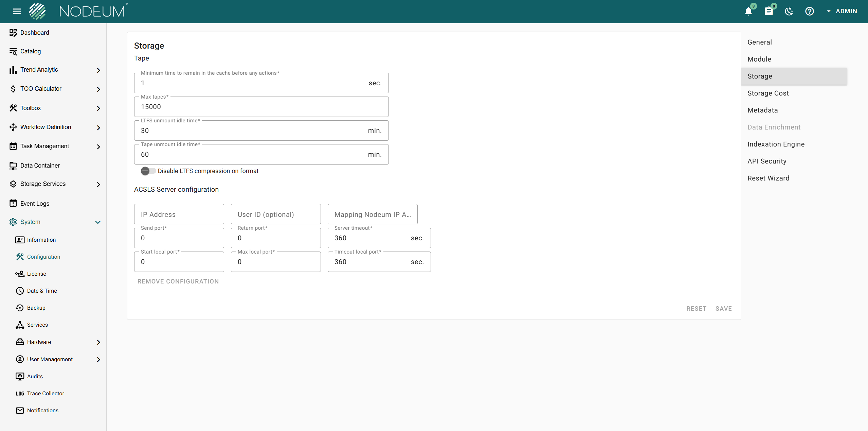
Task: Open Dashboard from the sidebar
Action: (x=35, y=33)
